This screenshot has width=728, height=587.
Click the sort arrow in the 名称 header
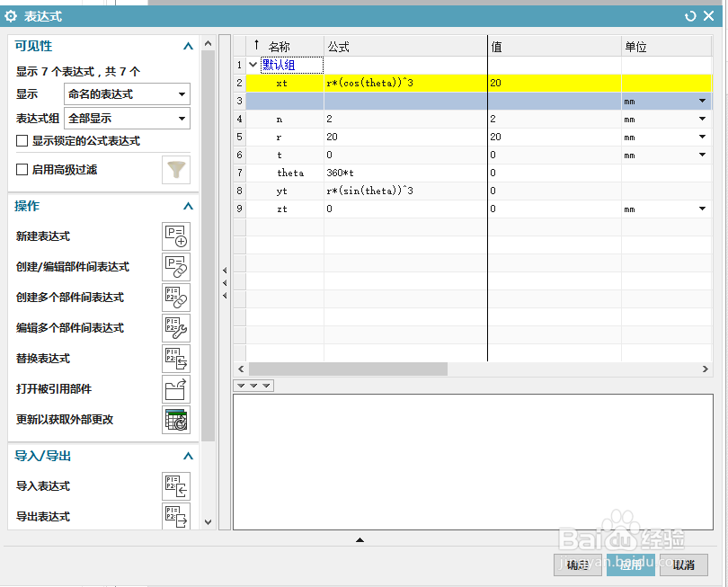tap(256, 45)
